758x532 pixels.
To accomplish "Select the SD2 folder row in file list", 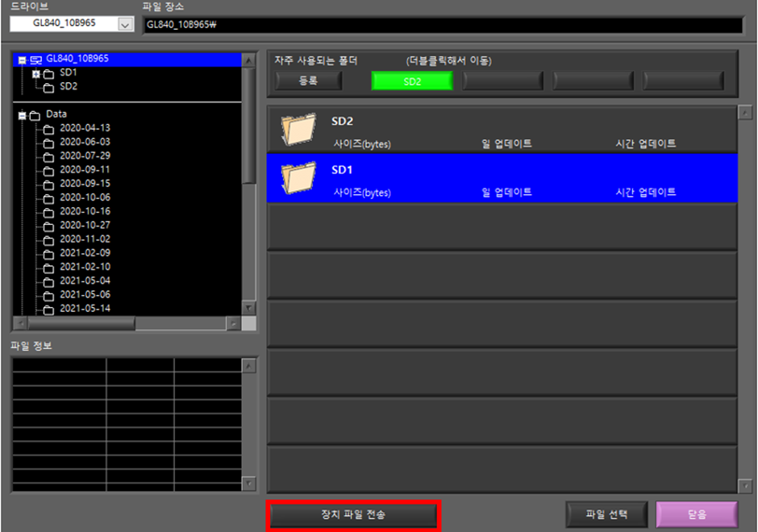I will [x=502, y=130].
